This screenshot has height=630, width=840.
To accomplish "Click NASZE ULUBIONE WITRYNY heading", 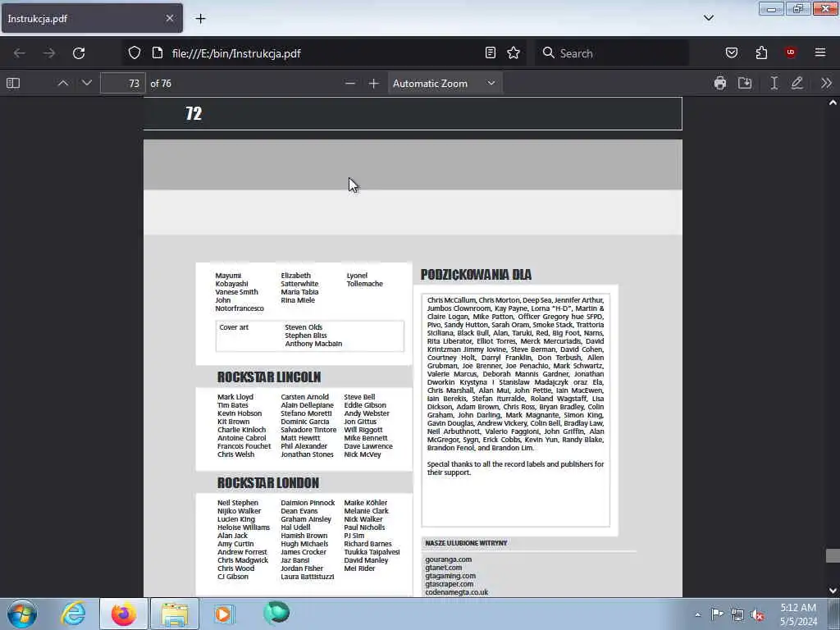I will pyautogui.click(x=466, y=543).
